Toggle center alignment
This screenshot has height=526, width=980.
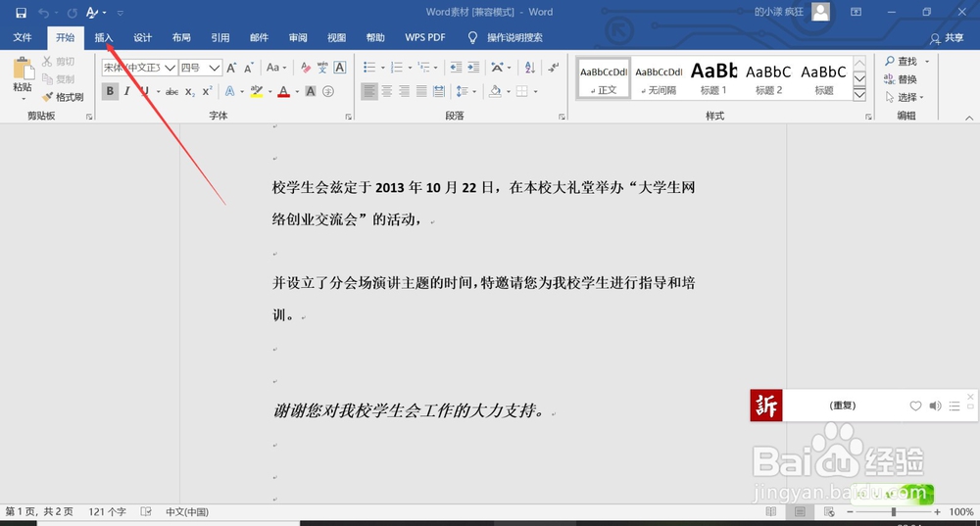(x=387, y=92)
